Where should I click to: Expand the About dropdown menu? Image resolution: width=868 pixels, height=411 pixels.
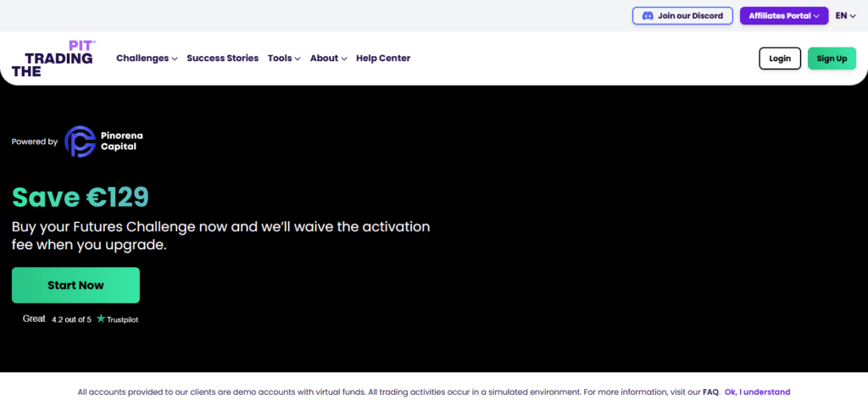[x=328, y=58]
